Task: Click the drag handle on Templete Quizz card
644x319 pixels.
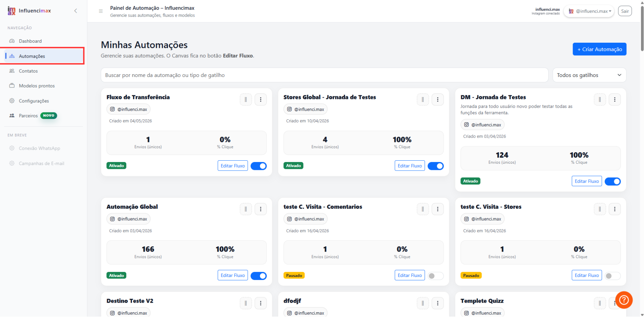Action: click(x=600, y=303)
